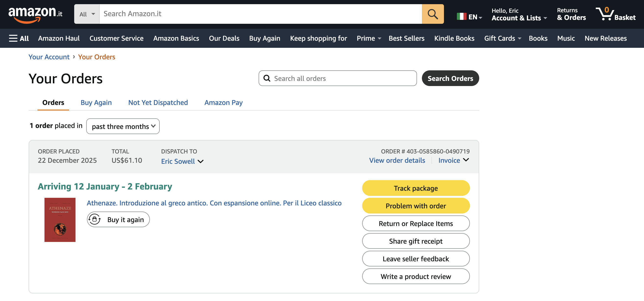
Task: Open View order details link
Action: click(397, 160)
